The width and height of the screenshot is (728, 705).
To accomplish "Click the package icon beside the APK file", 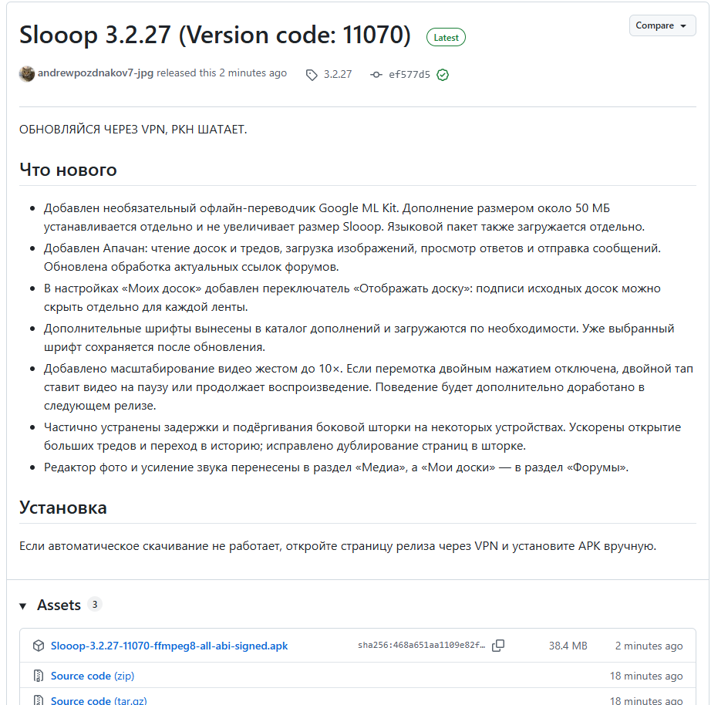I will tap(39, 646).
